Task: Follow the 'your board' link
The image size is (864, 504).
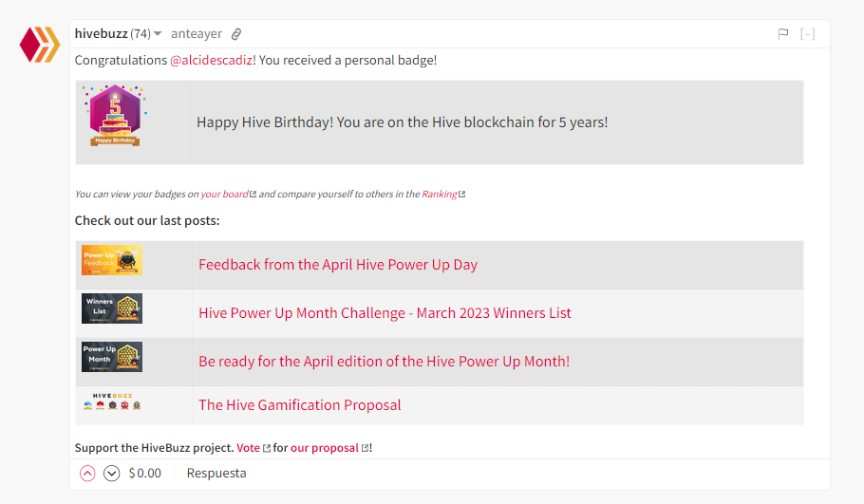Action: 225,194
